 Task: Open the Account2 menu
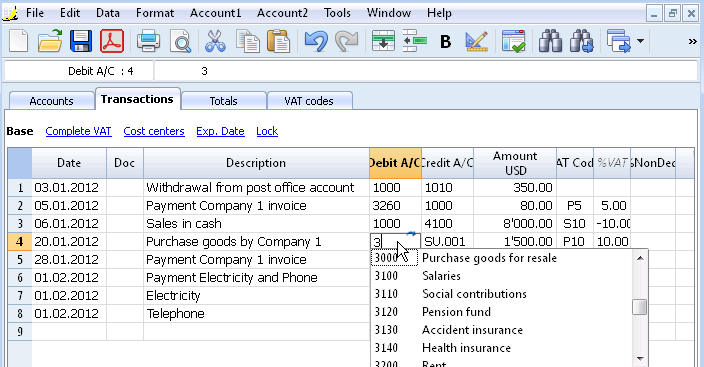click(x=282, y=13)
